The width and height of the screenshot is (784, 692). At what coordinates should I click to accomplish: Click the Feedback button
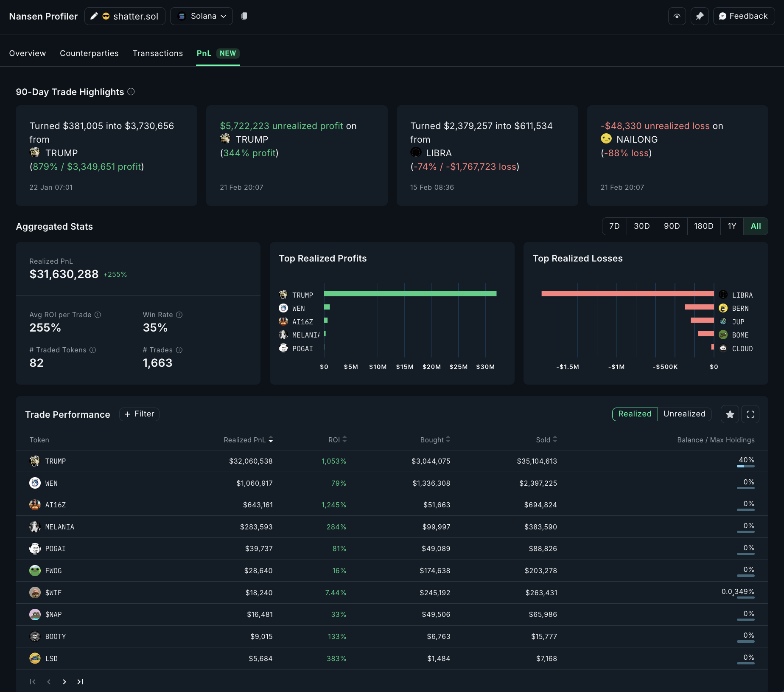744,16
